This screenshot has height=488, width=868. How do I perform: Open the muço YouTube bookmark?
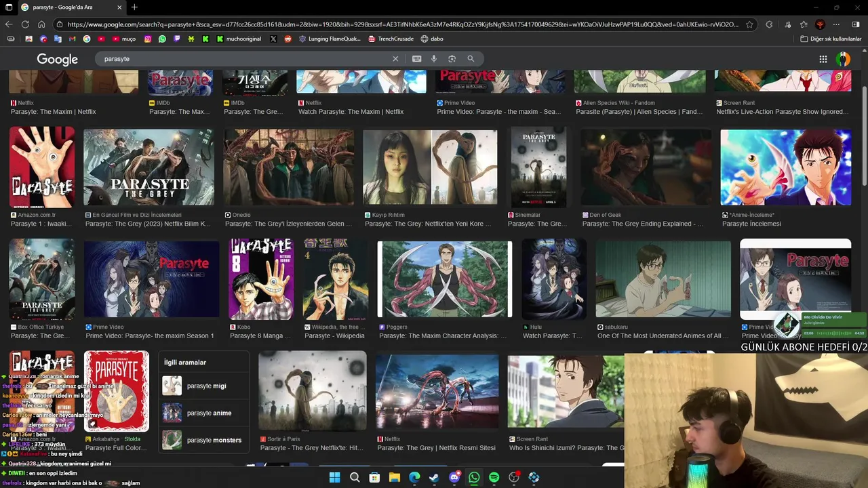[124, 39]
